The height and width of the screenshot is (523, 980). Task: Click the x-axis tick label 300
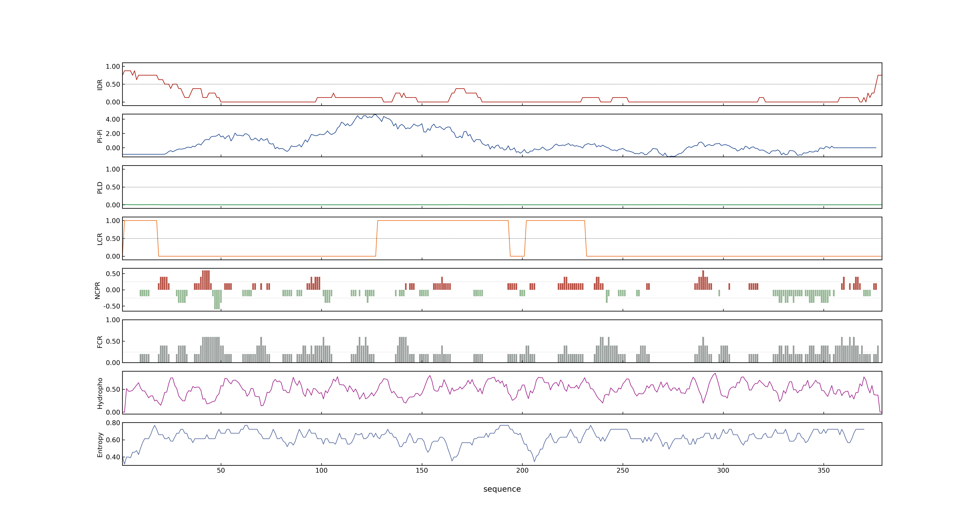click(x=723, y=470)
